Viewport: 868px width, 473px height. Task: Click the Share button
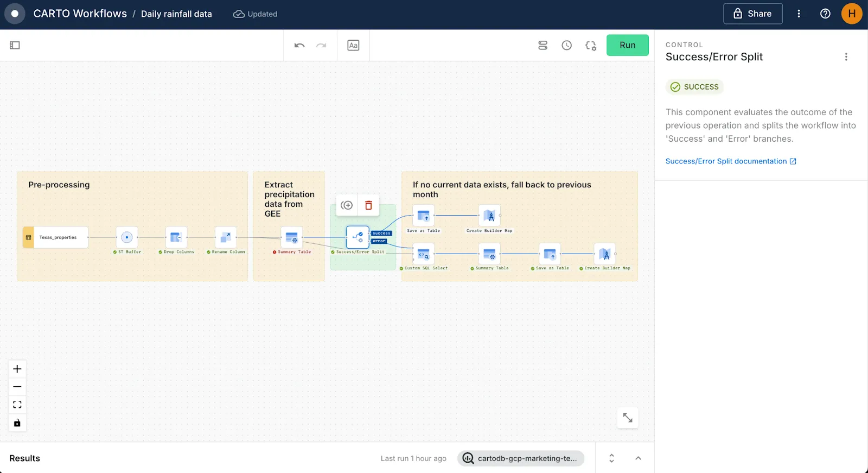click(752, 14)
